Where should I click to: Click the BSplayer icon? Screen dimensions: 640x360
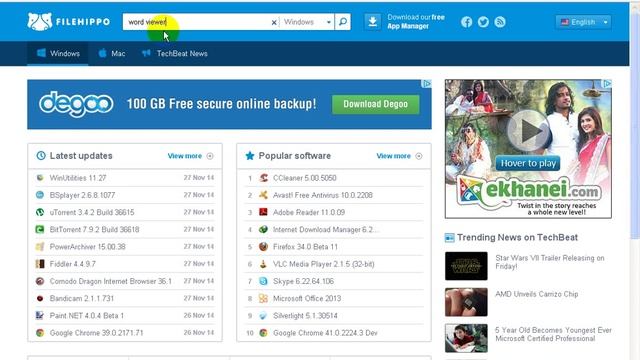[40, 195]
